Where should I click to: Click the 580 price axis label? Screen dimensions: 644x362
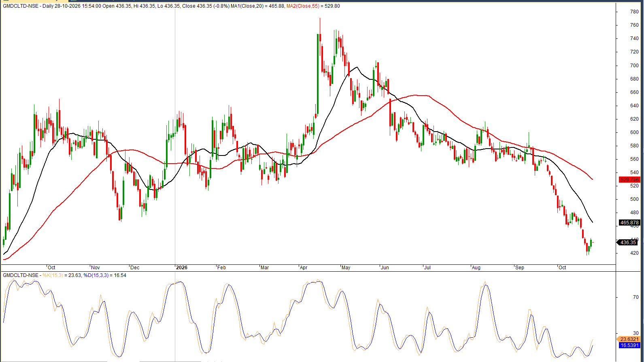pos(634,146)
